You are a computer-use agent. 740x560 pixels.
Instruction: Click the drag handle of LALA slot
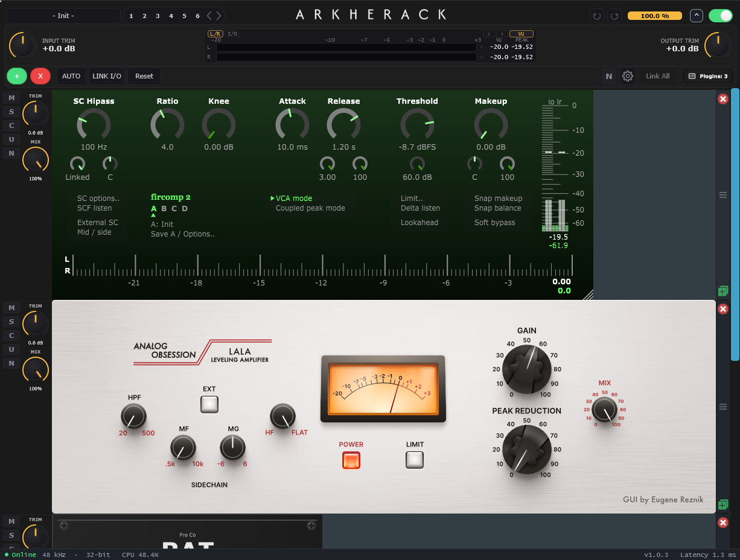coord(723,406)
